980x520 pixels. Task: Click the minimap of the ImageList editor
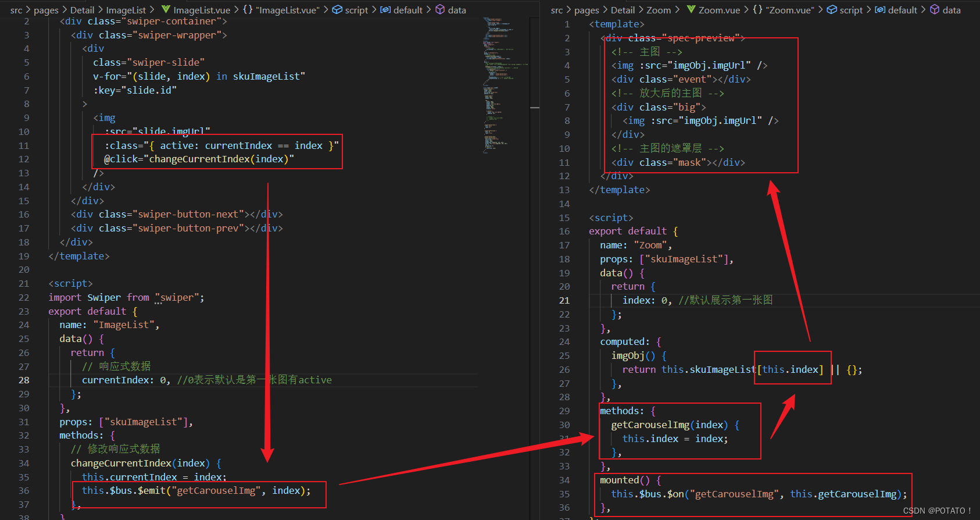coord(504,84)
